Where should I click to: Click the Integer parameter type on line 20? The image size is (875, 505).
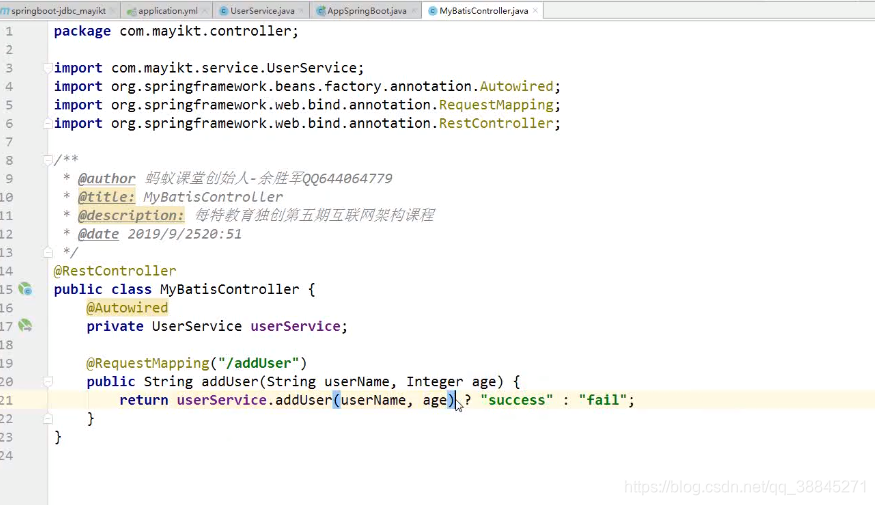pyautogui.click(x=435, y=382)
